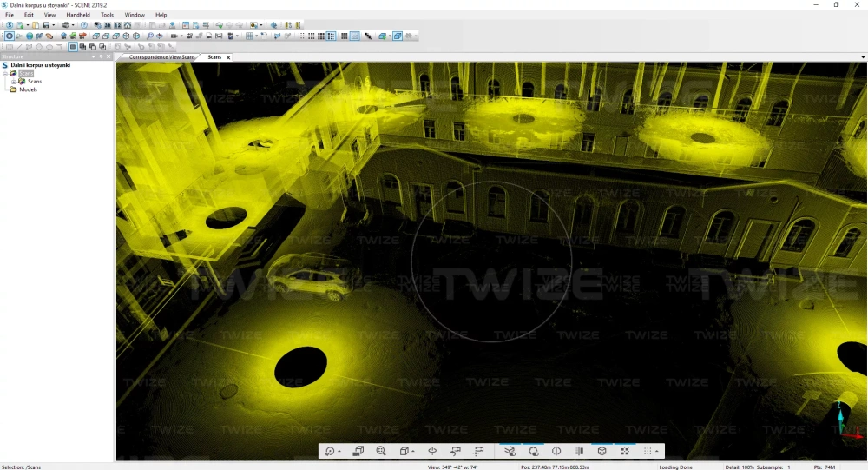Close the Scans tab

pos(228,57)
